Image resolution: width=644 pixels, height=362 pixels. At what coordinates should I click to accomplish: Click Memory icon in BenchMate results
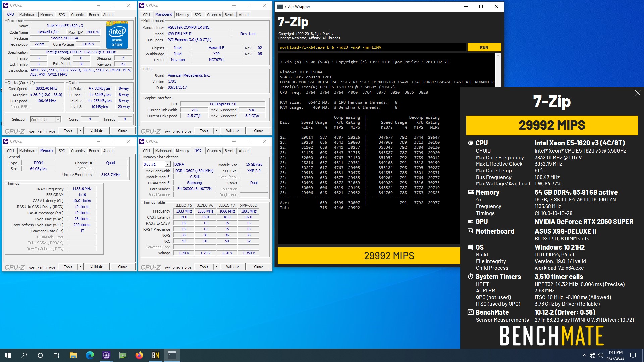tap(470, 192)
